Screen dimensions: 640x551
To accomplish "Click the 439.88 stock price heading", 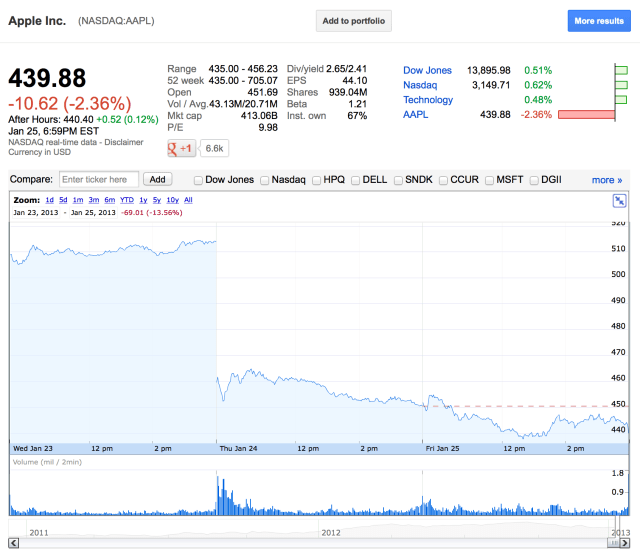I will 47,78.
